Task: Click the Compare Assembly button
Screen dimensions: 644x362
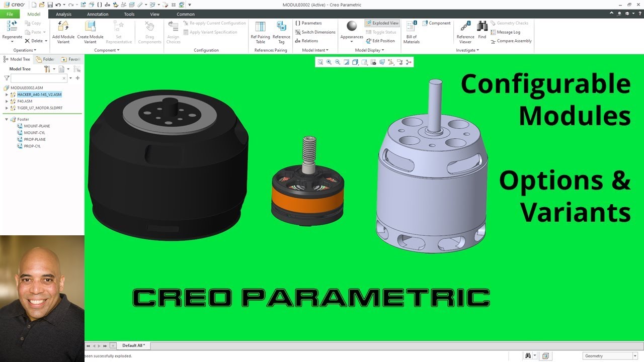Action: tap(511, 41)
